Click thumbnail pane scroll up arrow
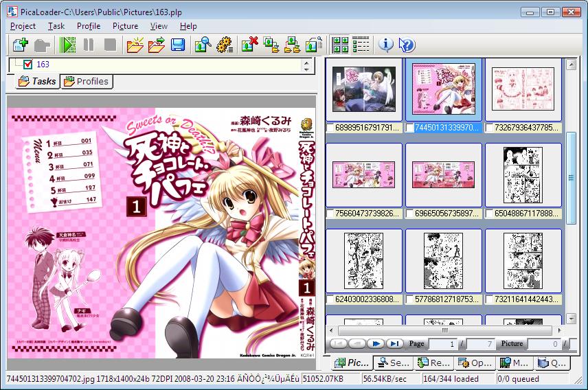This screenshot has height=390, width=588. point(571,65)
